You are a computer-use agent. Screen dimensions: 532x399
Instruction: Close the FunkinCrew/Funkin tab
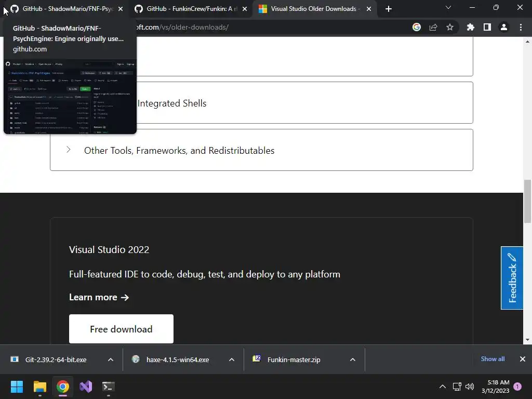pos(245,9)
